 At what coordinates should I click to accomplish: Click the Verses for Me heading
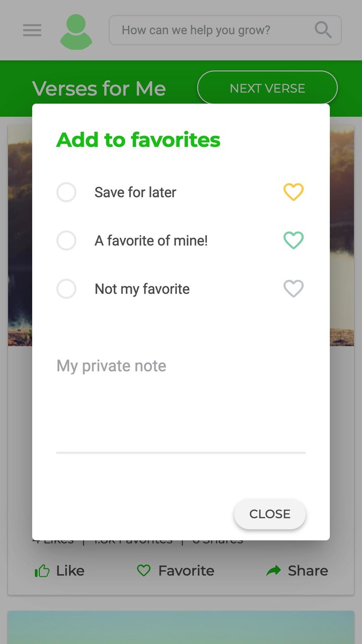pos(99,89)
